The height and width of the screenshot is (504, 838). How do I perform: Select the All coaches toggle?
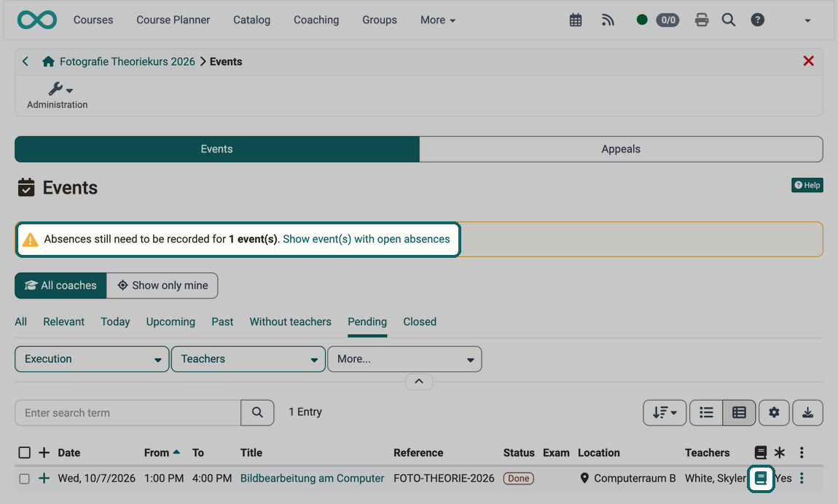[61, 286]
